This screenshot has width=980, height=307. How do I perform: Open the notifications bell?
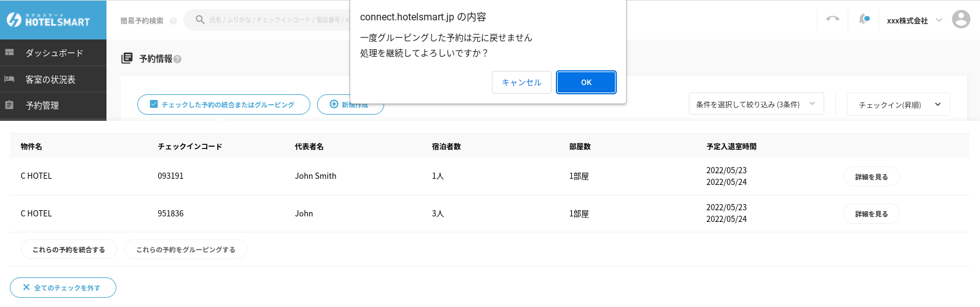pos(864,19)
